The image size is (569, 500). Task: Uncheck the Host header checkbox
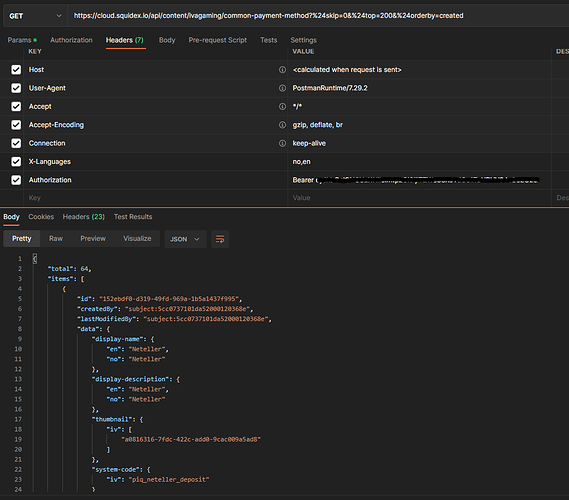click(x=16, y=70)
